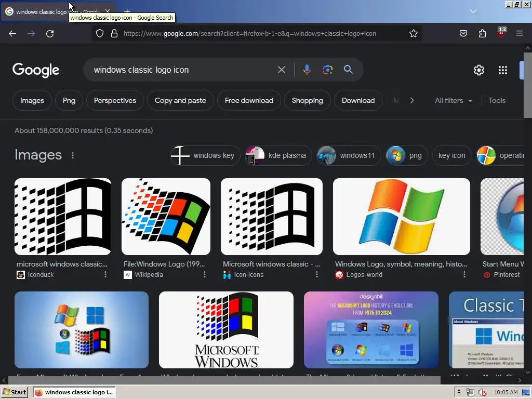
Task: Select the Firefox taskbar window button
Action: pos(74,392)
